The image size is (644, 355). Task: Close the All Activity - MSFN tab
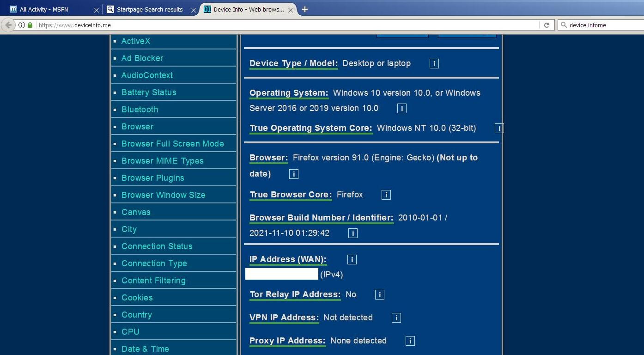[x=97, y=10]
